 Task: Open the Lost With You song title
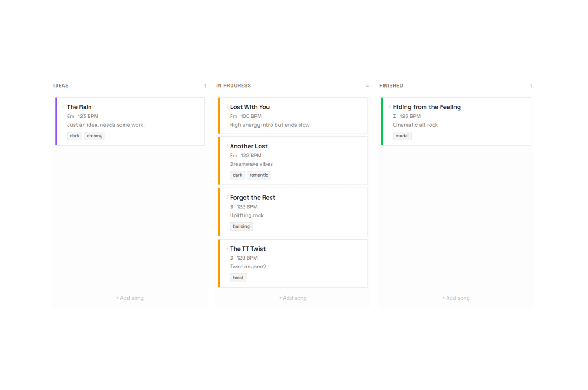coord(250,107)
